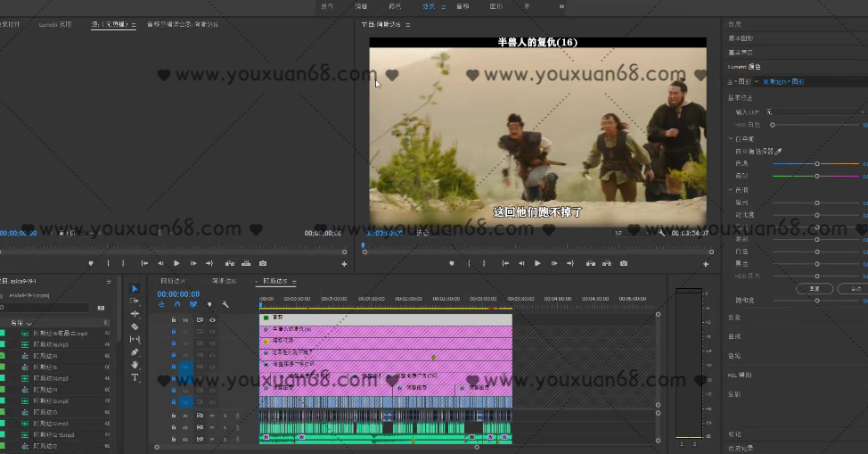Screen dimensions: 868x454
Task: Click Source monitor Overwrite button
Action: coord(246,264)
